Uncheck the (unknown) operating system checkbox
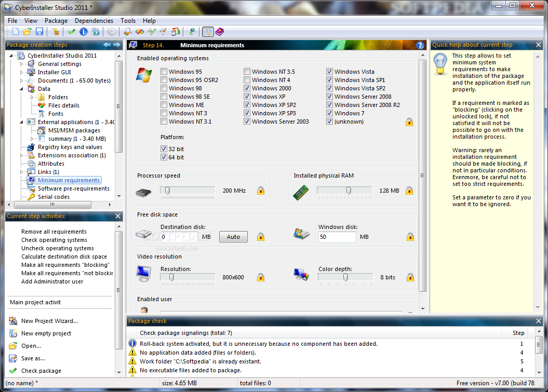This screenshot has width=548, height=392. coord(329,121)
